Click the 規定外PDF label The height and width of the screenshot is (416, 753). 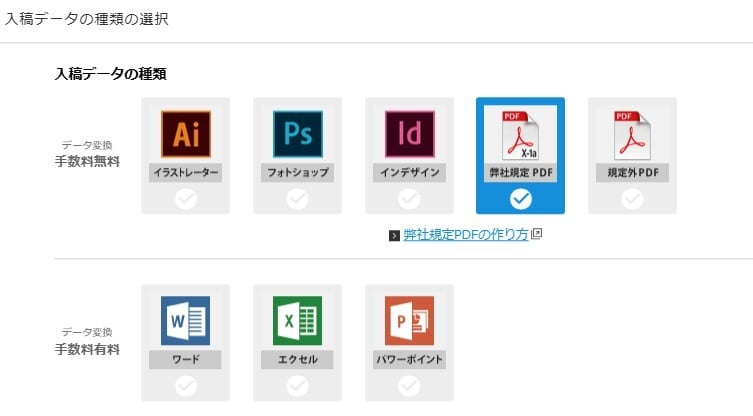(x=632, y=172)
